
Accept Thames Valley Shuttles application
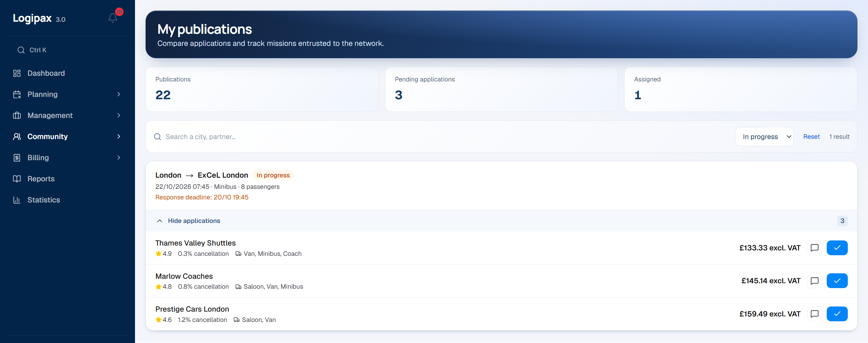(x=837, y=248)
